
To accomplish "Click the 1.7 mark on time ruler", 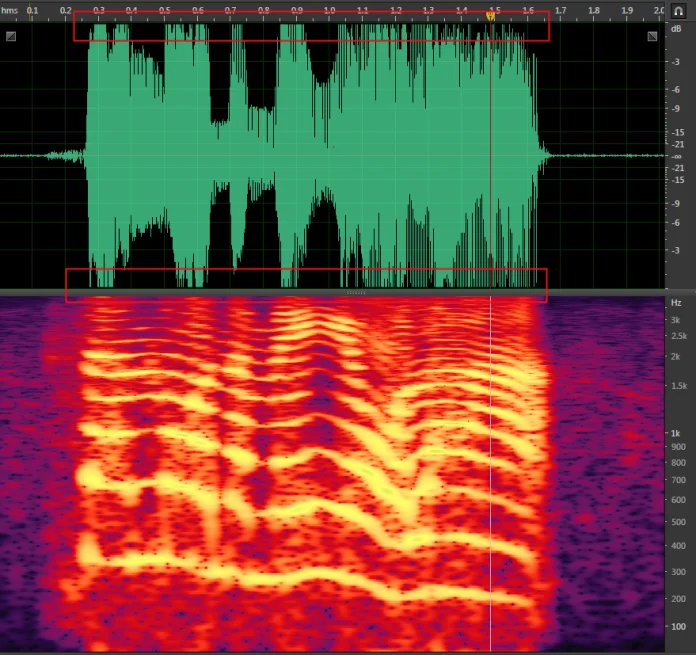I will (x=561, y=10).
